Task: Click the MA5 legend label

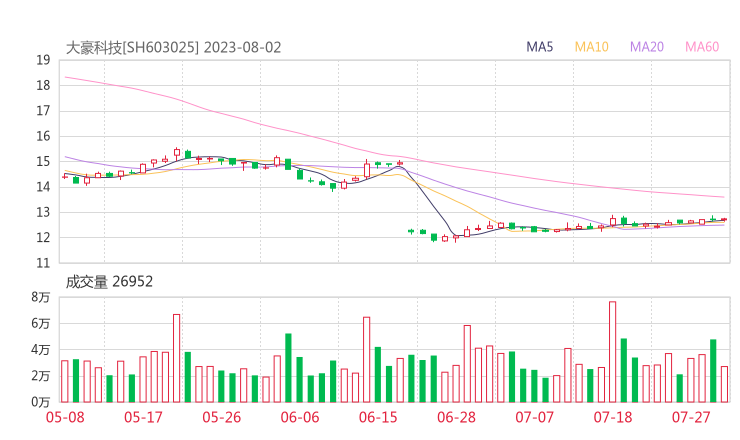Action: point(539,47)
